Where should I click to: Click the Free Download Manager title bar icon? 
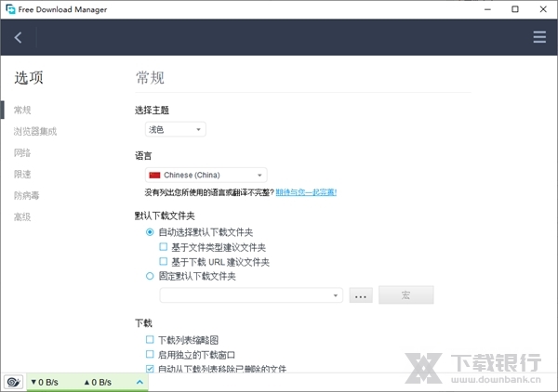point(10,9)
